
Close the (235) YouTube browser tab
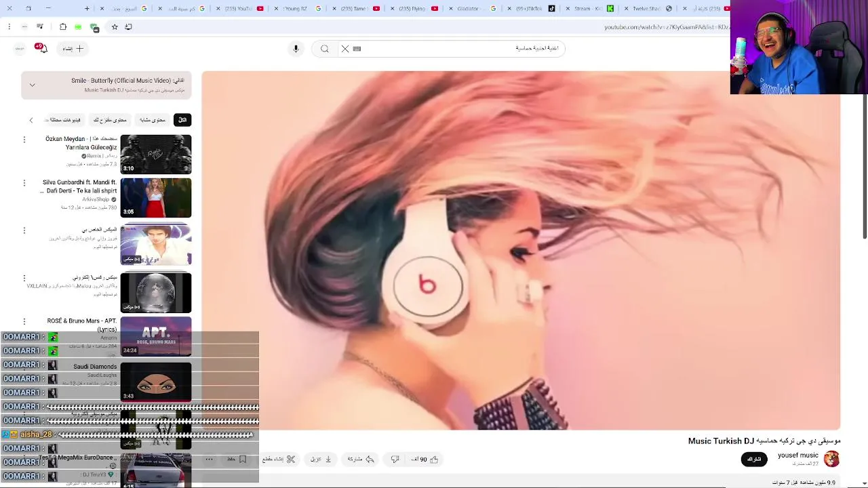click(x=218, y=8)
